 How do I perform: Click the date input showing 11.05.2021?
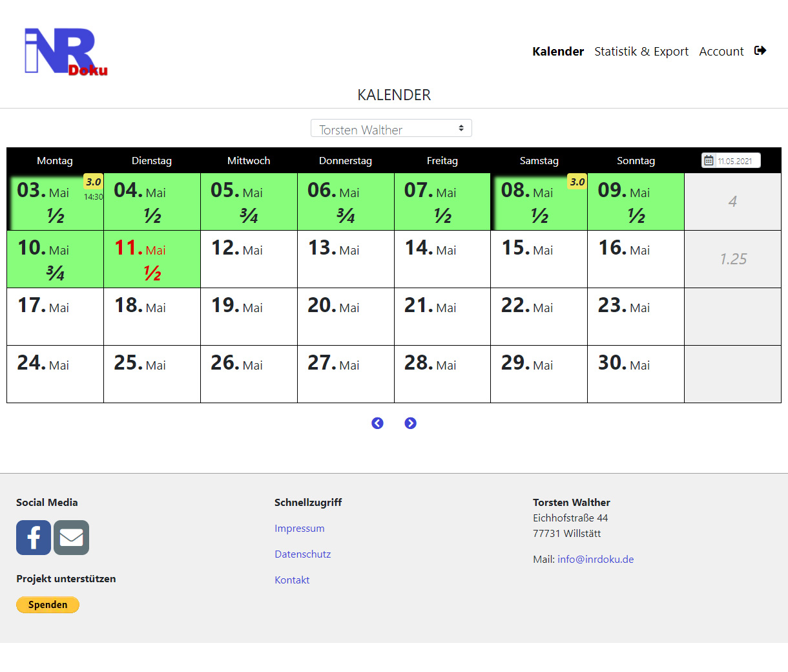coord(736,161)
